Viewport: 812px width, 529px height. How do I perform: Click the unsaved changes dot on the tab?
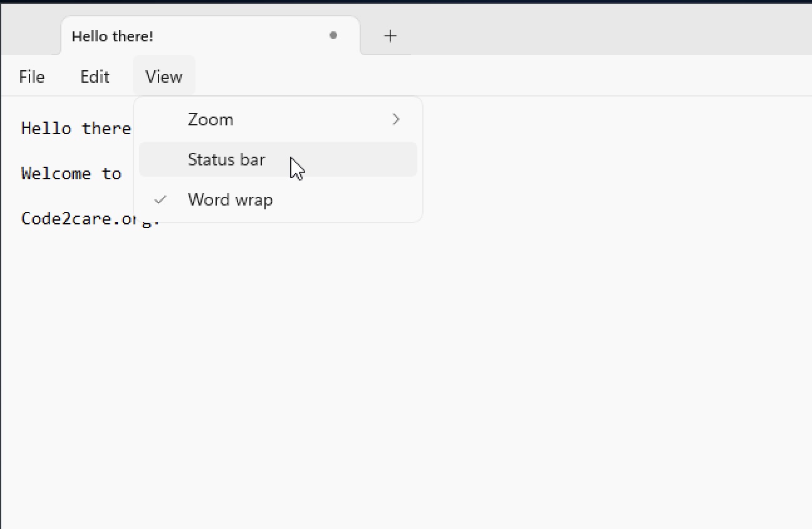[x=333, y=36]
